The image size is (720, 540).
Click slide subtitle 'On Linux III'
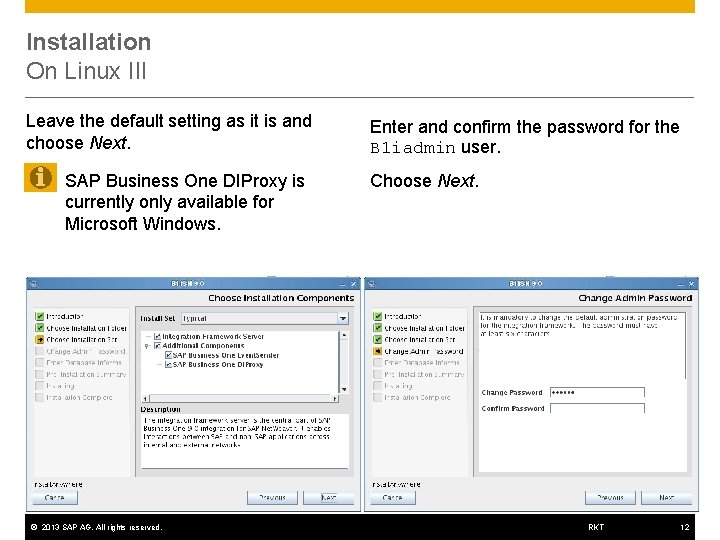[x=86, y=71]
